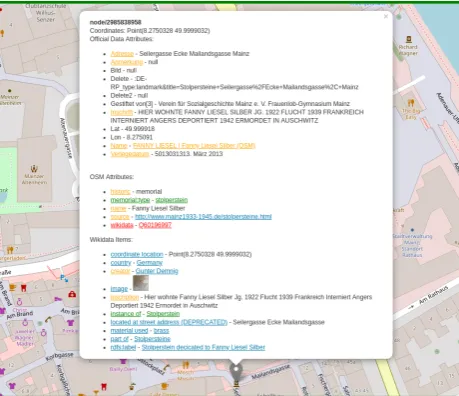Open the Stolperstein image thumbnail
This screenshot has width=459, height=396.
click(x=141, y=283)
